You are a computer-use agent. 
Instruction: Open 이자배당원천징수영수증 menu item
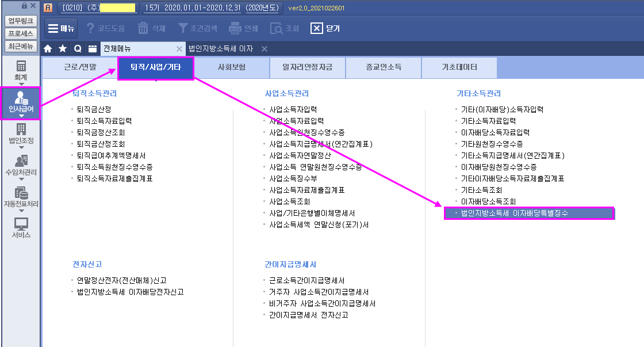(x=499, y=167)
